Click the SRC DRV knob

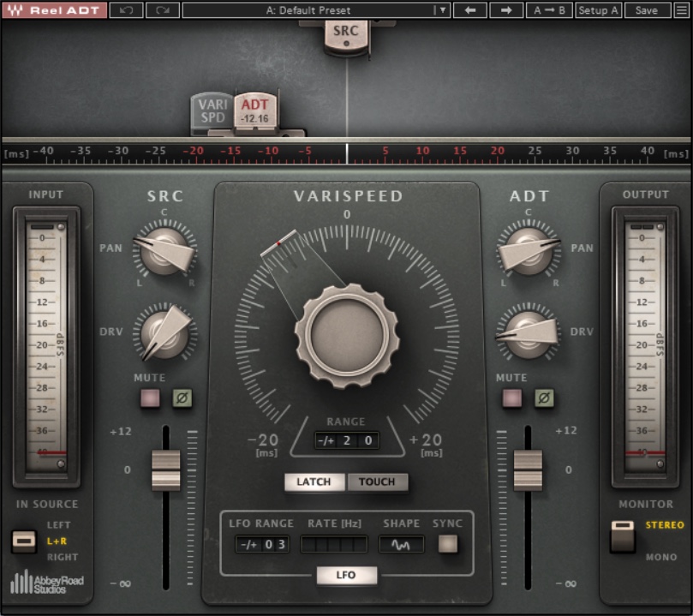164,333
